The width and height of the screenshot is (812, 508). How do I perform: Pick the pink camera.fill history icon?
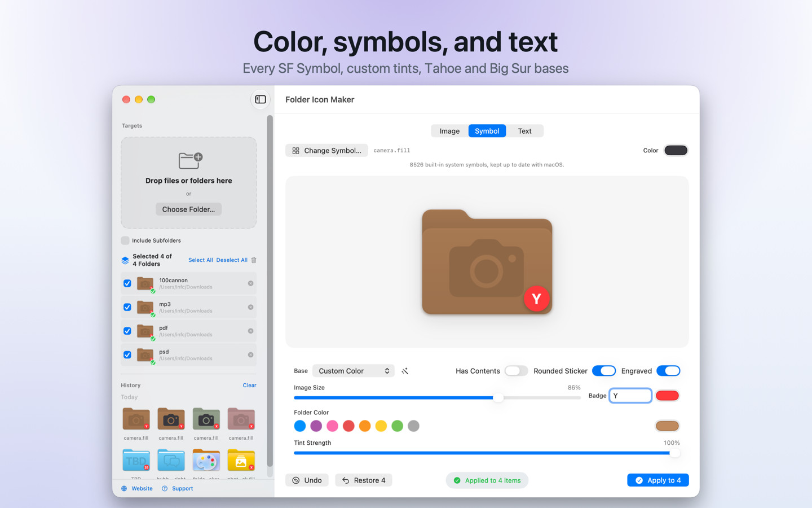coord(241,419)
